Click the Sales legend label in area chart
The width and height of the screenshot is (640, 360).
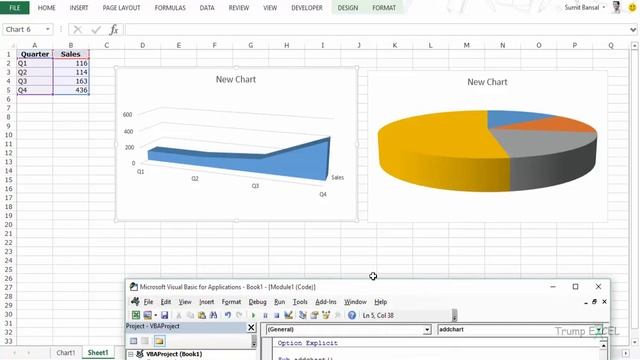[x=338, y=178]
